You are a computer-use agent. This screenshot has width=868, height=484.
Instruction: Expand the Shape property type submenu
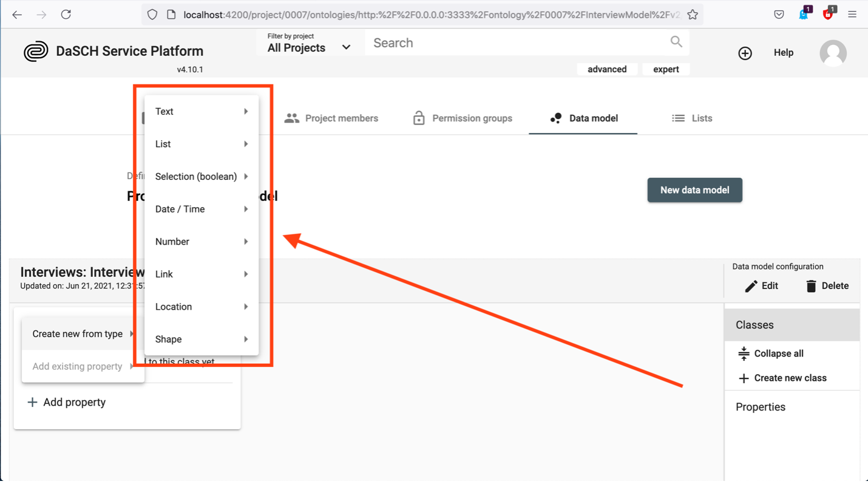click(x=201, y=339)
